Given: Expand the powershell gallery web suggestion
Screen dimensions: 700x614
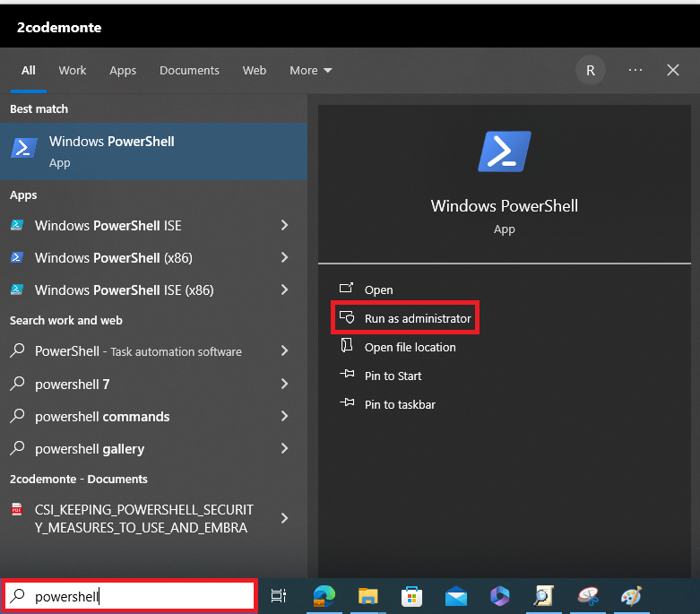Looking at the screenshot, I should click(284, 448).
